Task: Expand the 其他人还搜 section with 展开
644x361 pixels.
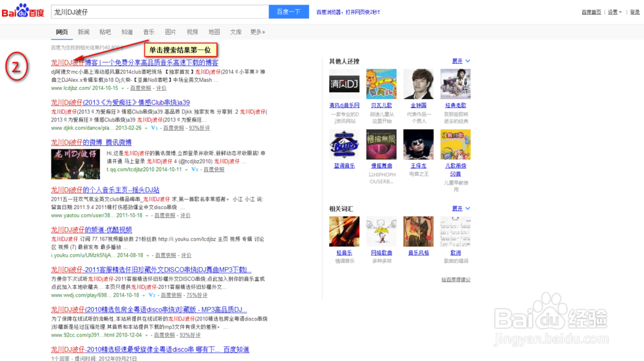Action: [x=461, y=61]
